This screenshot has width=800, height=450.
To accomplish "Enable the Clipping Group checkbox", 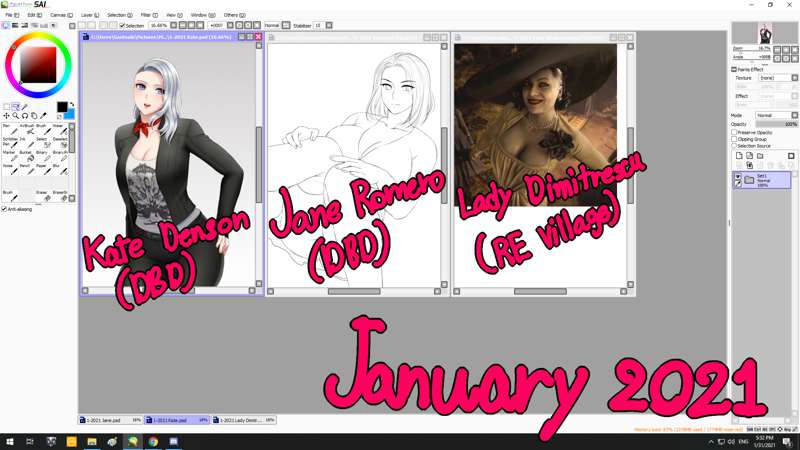I will tap(735, 139).
